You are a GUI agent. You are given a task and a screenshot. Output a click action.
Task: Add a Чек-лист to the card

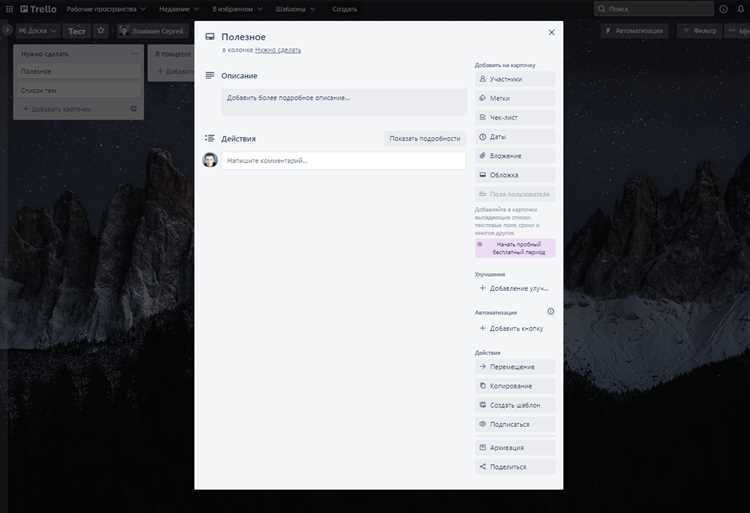515,117
